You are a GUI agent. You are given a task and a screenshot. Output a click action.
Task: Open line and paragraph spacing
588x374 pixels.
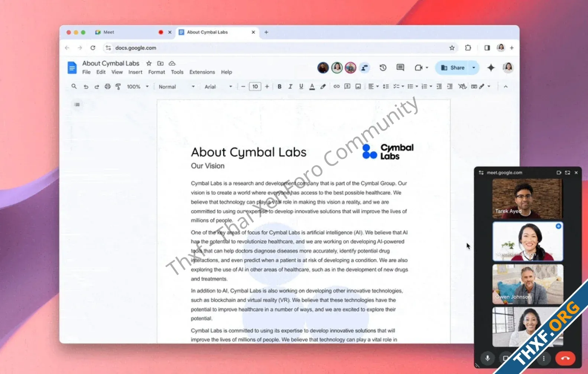(386, 86)
